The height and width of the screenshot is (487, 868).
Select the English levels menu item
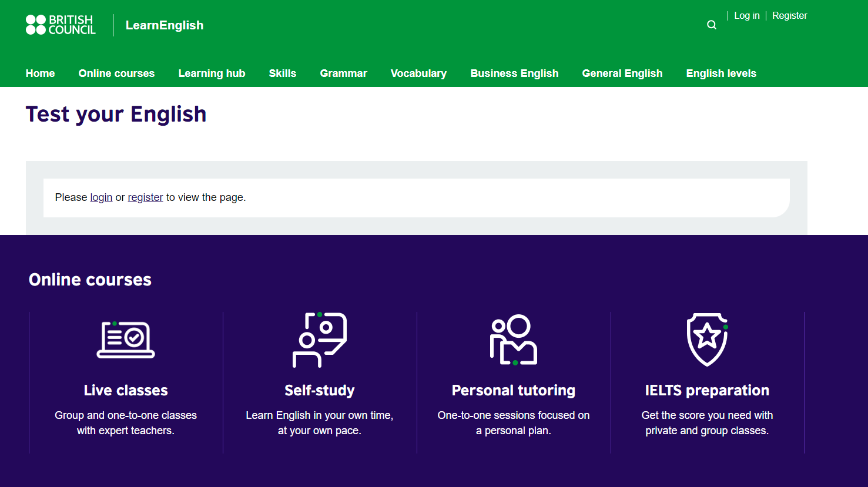coord(721,73)
